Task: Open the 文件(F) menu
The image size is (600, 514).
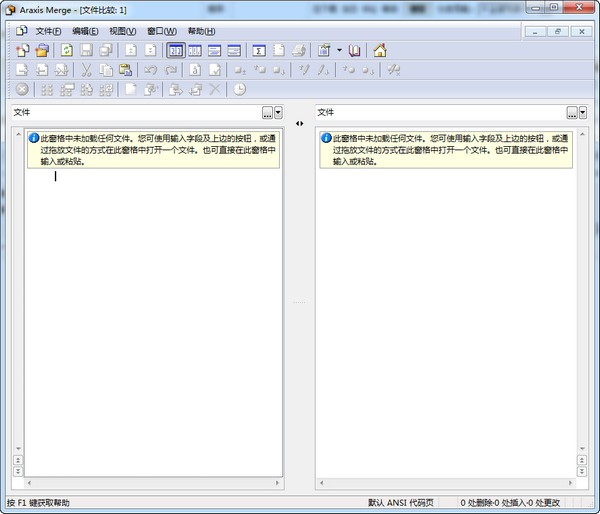Action: 48,31
